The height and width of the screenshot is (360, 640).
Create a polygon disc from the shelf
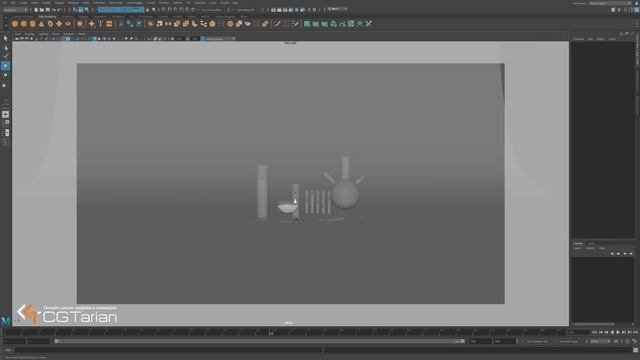pos(68,24)
